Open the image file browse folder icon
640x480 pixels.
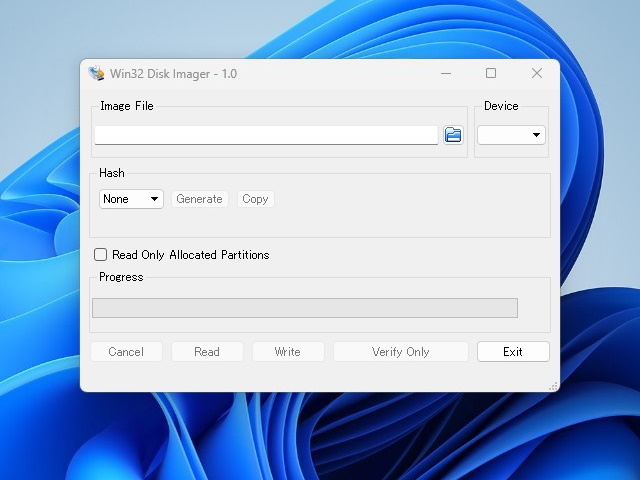click(x=453, y=135)
